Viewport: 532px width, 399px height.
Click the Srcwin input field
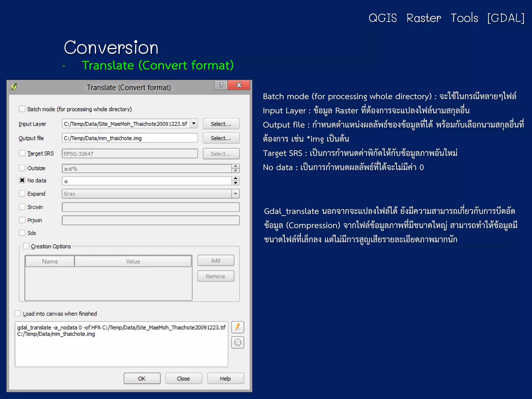click(x=151, y=207)
